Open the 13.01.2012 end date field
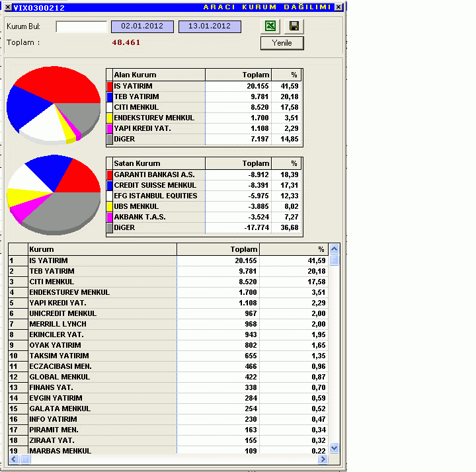This screenshot has height=472, width=476. tap(210, 26)
